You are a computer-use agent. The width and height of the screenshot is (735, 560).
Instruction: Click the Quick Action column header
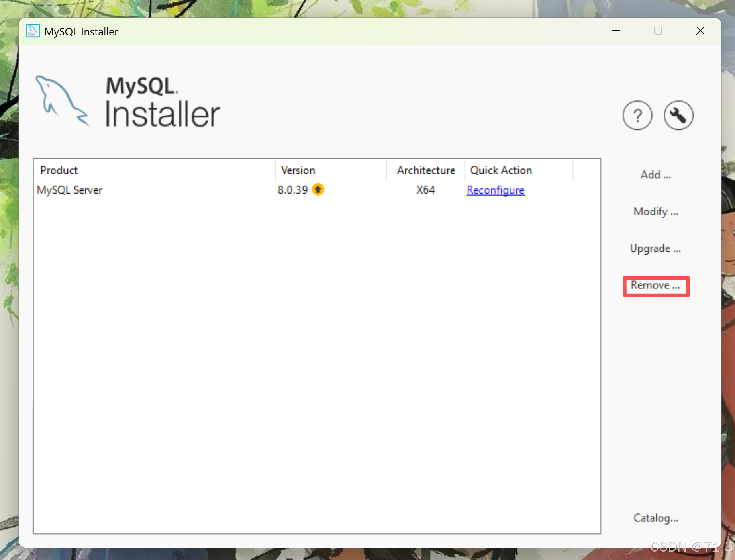519,170
